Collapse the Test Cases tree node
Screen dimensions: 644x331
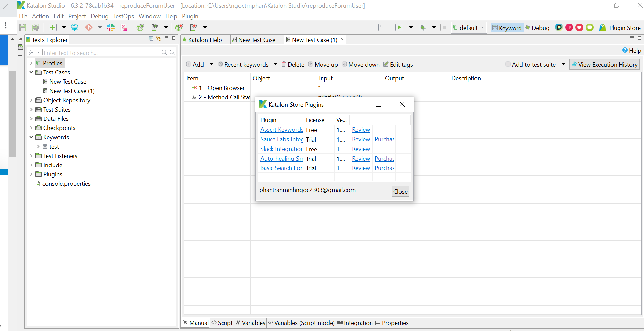tap(31, 72)
